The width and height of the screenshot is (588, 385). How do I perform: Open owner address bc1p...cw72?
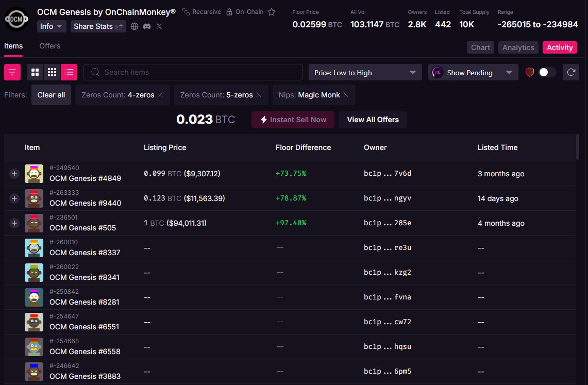click(x=388, y=322)
